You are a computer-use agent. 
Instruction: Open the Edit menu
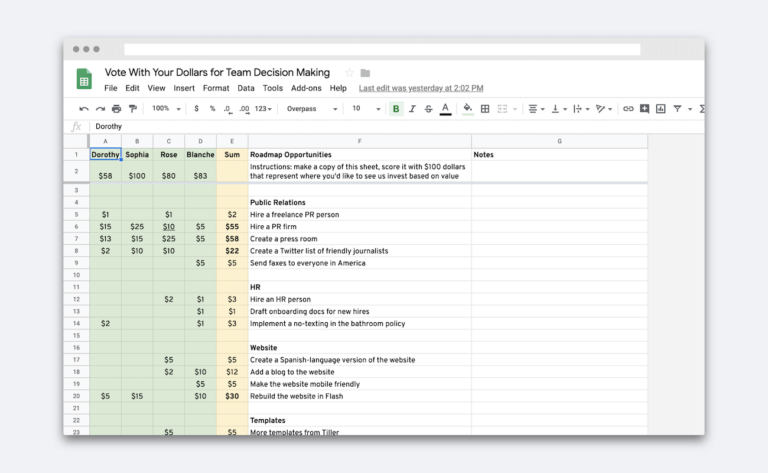(132, 88)
